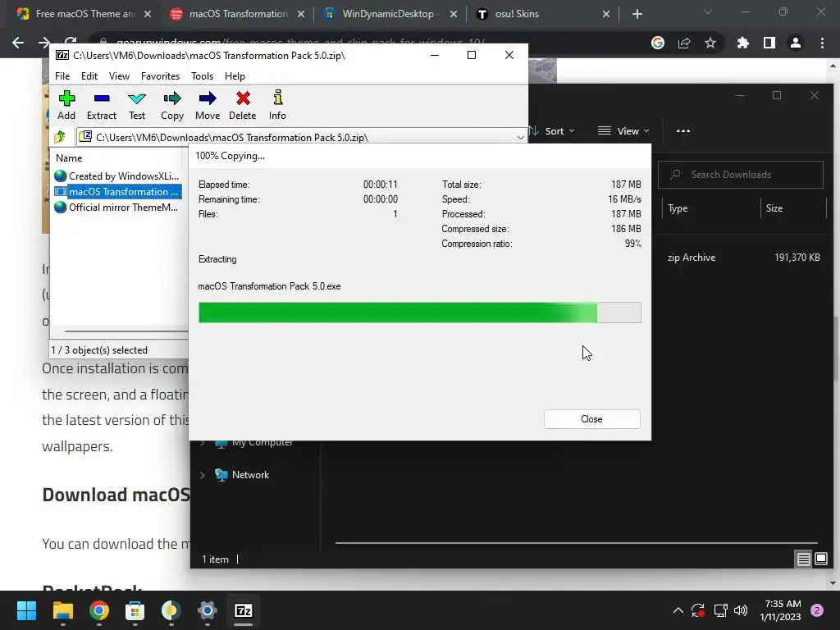Open clock and date in taskbar
840x630 pixels.
[x=780, y=610]
